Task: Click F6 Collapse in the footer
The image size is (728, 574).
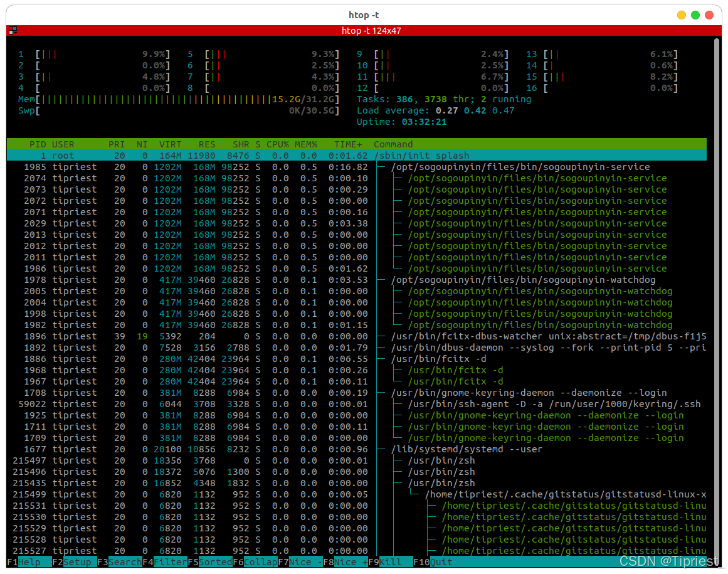Action: point(255,562)
